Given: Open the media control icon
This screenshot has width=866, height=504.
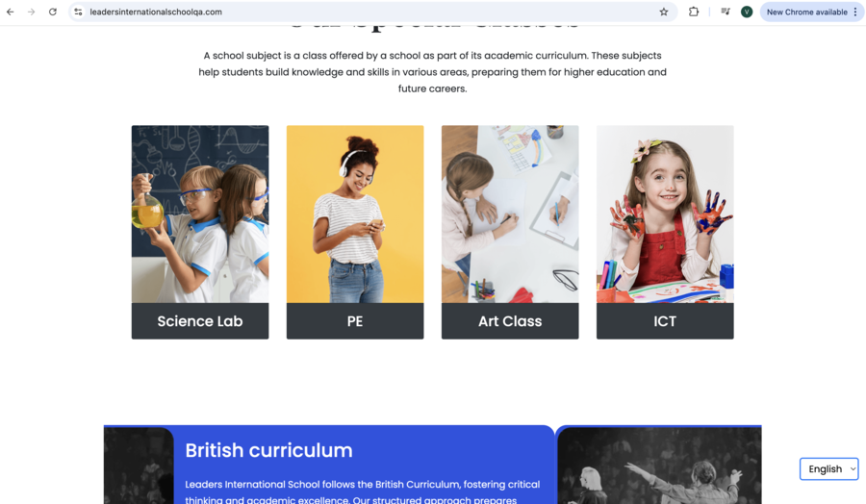Looking at the screenshot, I should coord(726,12).
